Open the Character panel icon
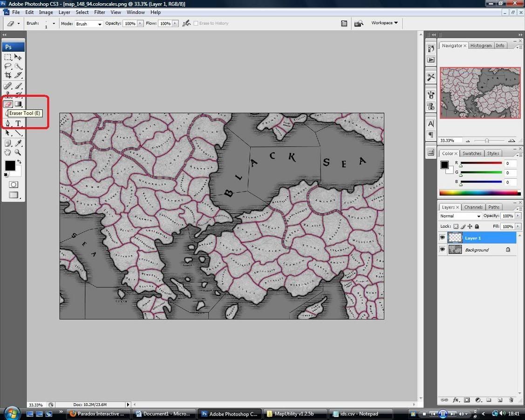525x420 pixels. click(431, 123)
